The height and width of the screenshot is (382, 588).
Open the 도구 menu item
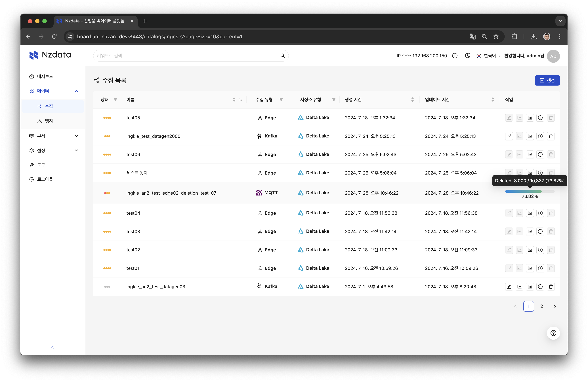[x=53, y=165]
